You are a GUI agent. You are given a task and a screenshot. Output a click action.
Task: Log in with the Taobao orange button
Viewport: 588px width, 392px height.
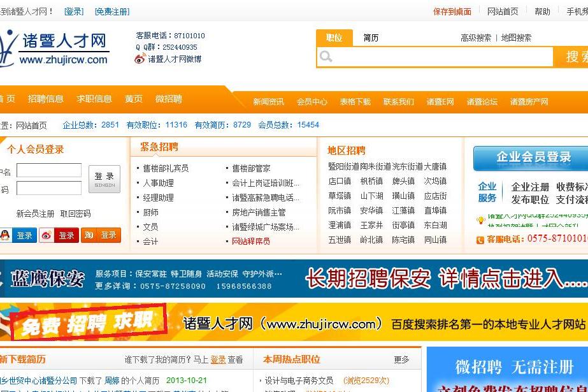[101, 235]
